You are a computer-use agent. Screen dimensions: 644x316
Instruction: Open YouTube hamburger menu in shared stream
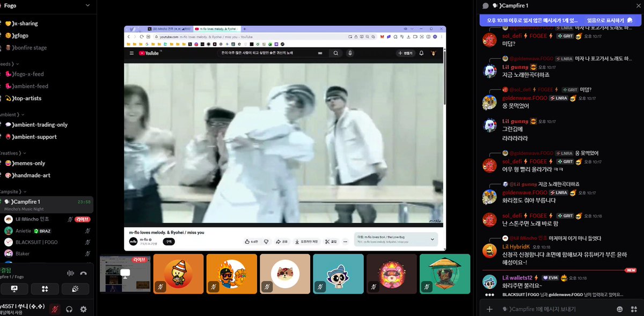pyautogui.click(x=131, y=53)
